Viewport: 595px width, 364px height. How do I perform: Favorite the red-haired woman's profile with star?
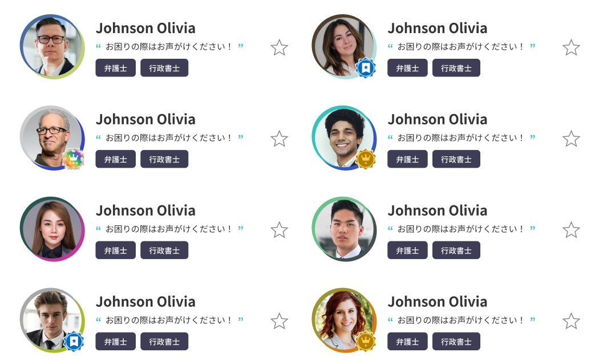coord(571,321)
